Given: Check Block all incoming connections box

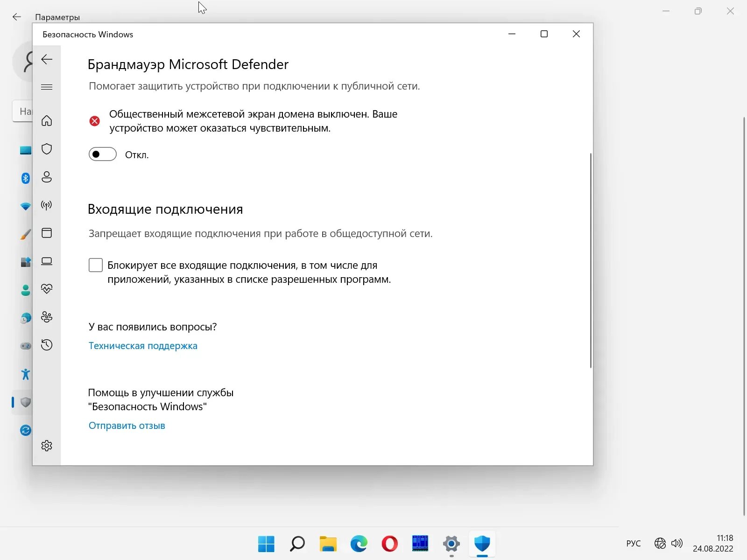Looking at the screenshot, I should click(96, 265).
